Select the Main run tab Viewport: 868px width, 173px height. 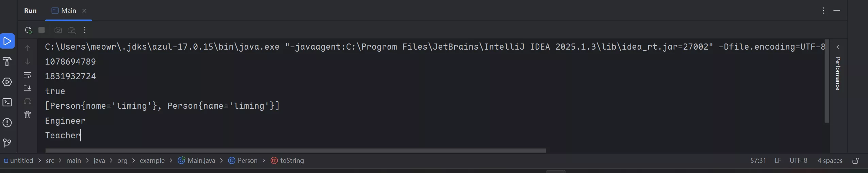pos(65,11)
